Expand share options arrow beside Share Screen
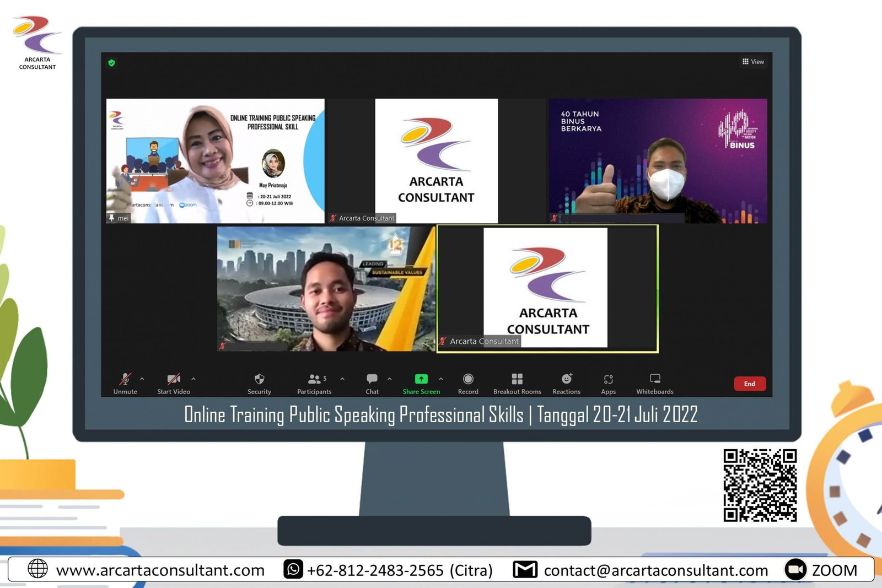This screenshot has width=882, height=588. (441, 379)
